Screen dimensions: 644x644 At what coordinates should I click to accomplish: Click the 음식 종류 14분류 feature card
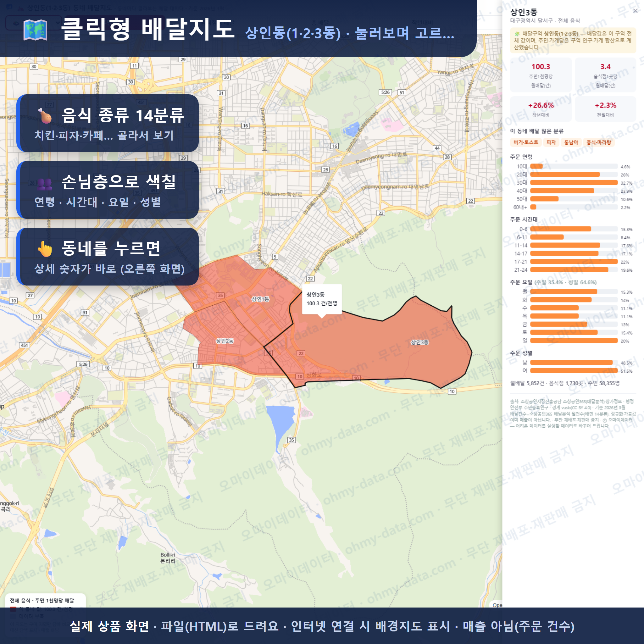coord(108,123)
